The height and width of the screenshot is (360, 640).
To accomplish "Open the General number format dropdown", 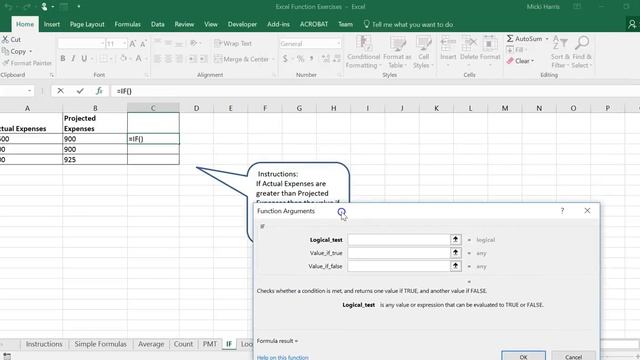I will (338, 43).
